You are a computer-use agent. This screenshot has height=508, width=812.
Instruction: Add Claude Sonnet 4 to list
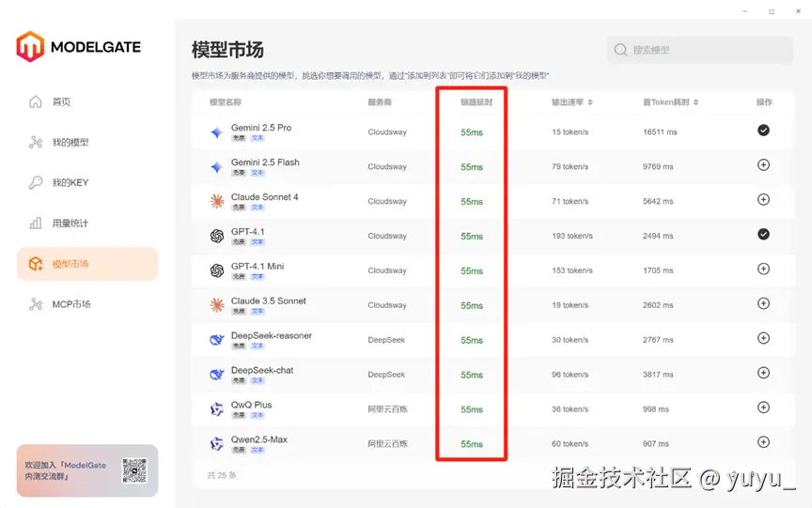pos(763,199)
